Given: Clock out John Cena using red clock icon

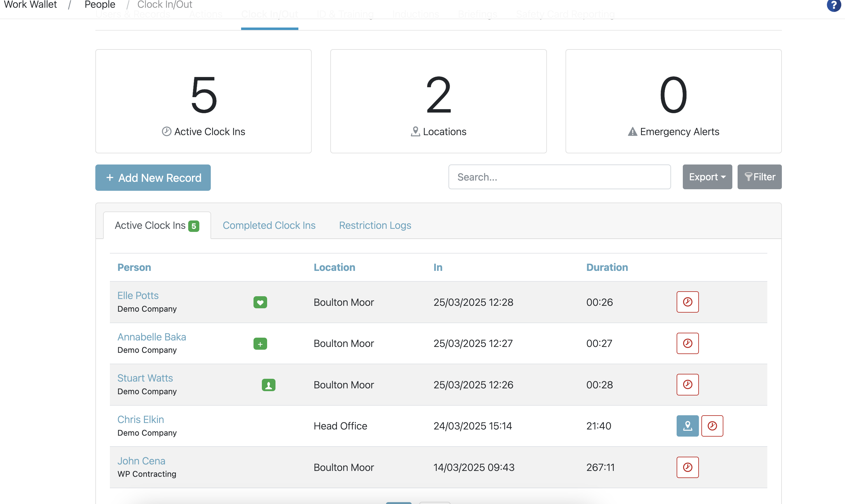Looking at the screenshot, I should point(687,467).
